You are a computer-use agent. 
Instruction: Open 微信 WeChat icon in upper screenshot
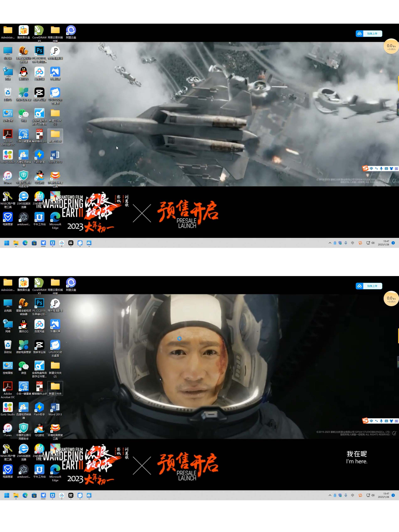(x=24, y=115)
